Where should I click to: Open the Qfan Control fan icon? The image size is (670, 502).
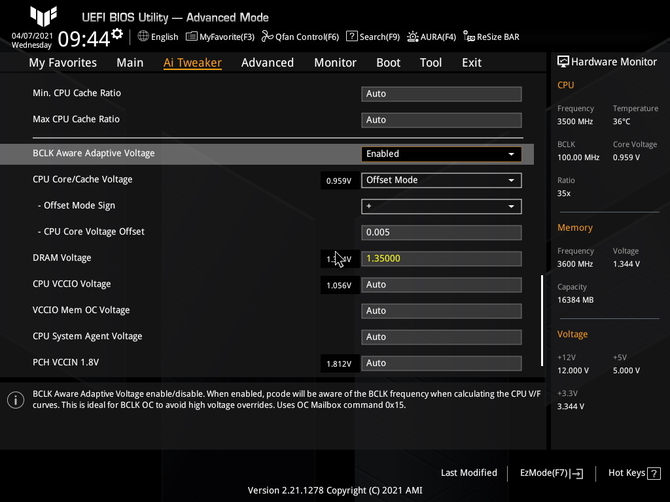(x=267, y=36)
